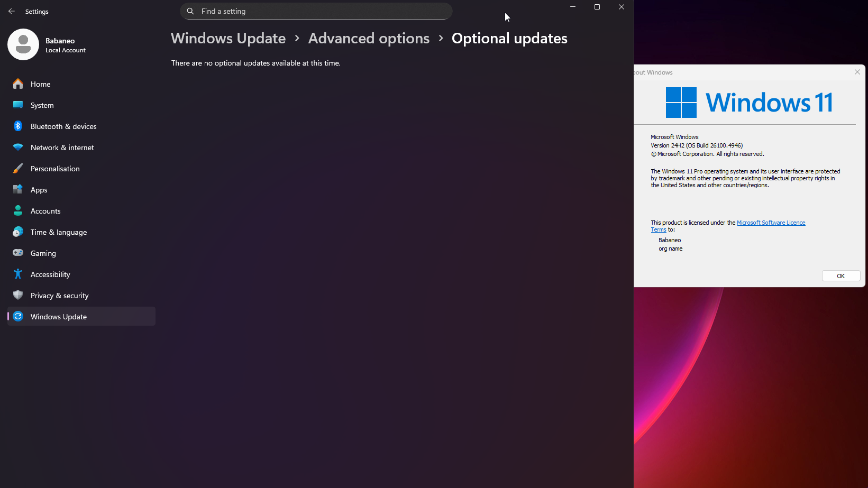The height and width of the screenshot is (488, 868).
Task: Open the Apps settings section
Action: (x=81, y=190)
